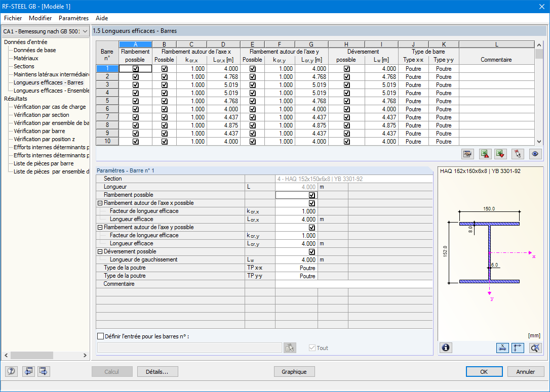Viewport: 550px width, 392px height.
Task: Open Vérification par section results
Action: 42,115
